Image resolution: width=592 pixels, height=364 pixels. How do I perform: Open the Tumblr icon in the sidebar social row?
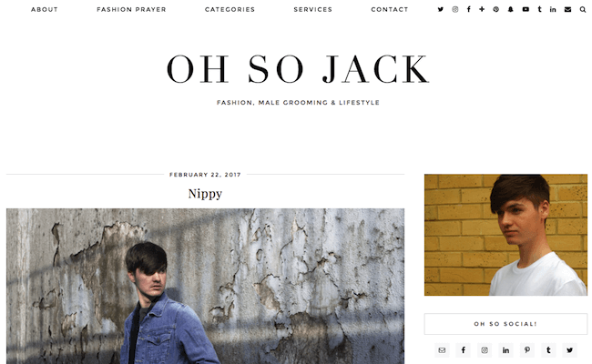click(x=548, y=350)
